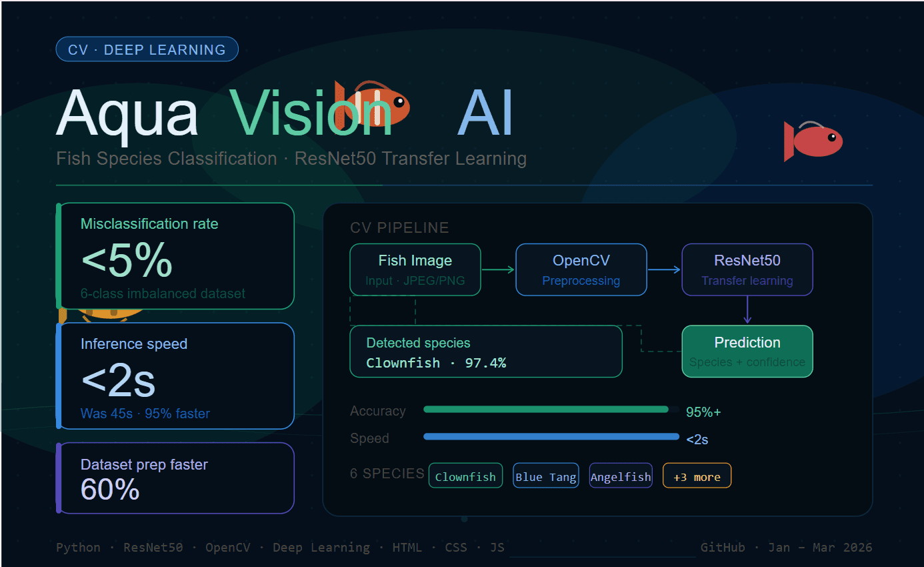The width and height of the screenshot is (924, 567).
Task: Click the CV PIPELINE heading
Action: point(399,228)
